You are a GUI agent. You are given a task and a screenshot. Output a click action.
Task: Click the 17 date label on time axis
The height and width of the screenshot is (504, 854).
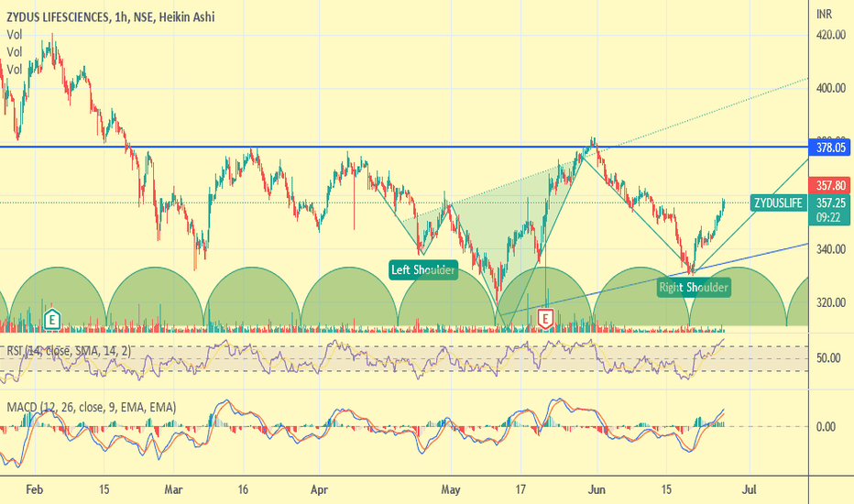click(x=520, y=490)
